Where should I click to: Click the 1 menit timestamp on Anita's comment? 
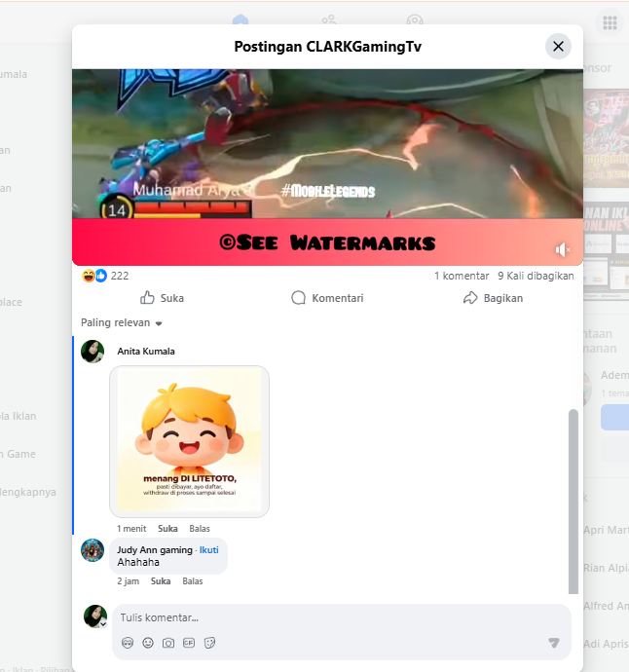[x=131, y=529]
